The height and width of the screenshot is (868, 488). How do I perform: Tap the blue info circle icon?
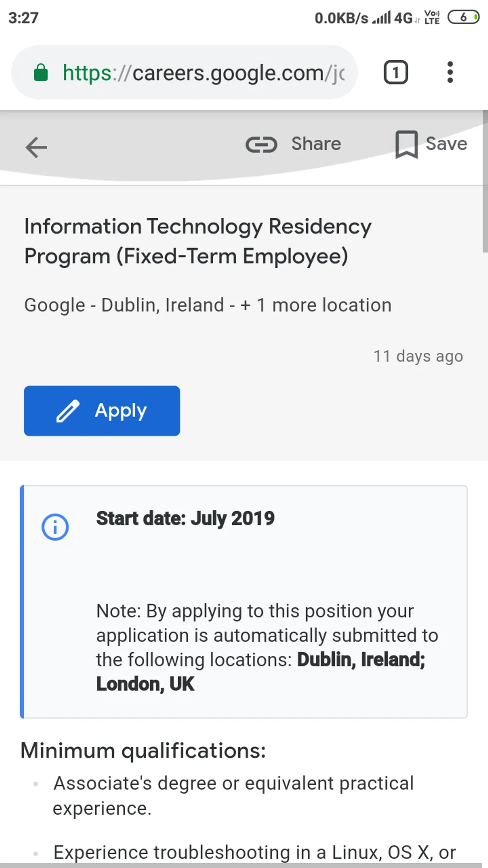click(55, 527)
